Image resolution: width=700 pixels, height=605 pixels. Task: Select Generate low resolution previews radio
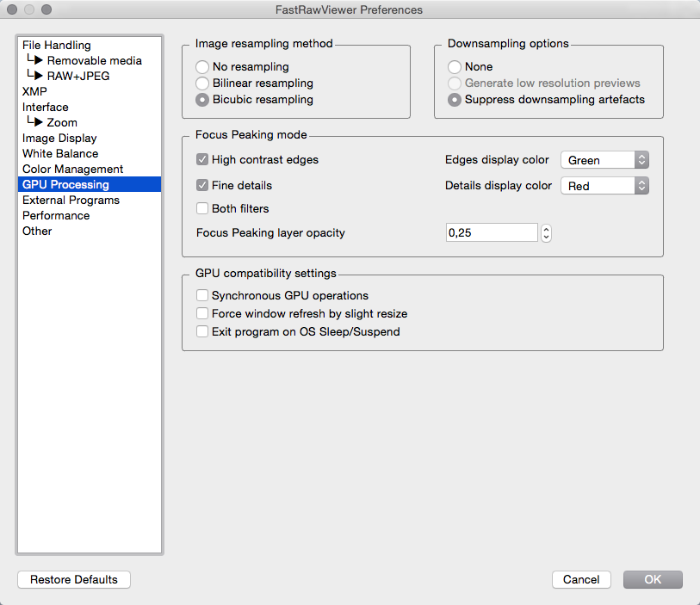[455, 83]
